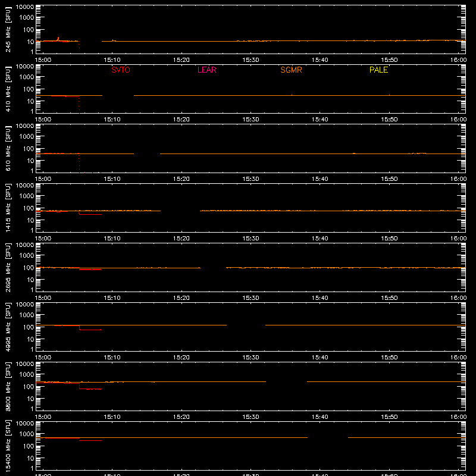Click the red SVTO segment in 1415 MHz panel

click(x=90, y=214)
